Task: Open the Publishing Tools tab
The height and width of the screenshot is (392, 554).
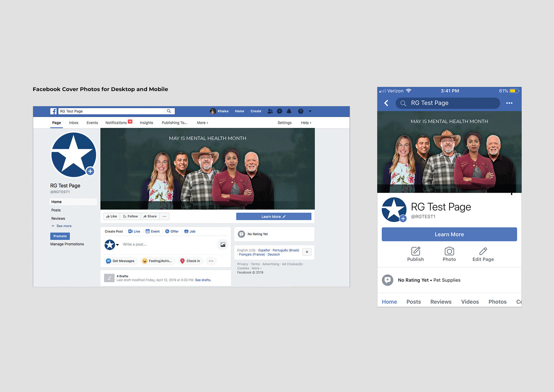Action: [174, 123]
